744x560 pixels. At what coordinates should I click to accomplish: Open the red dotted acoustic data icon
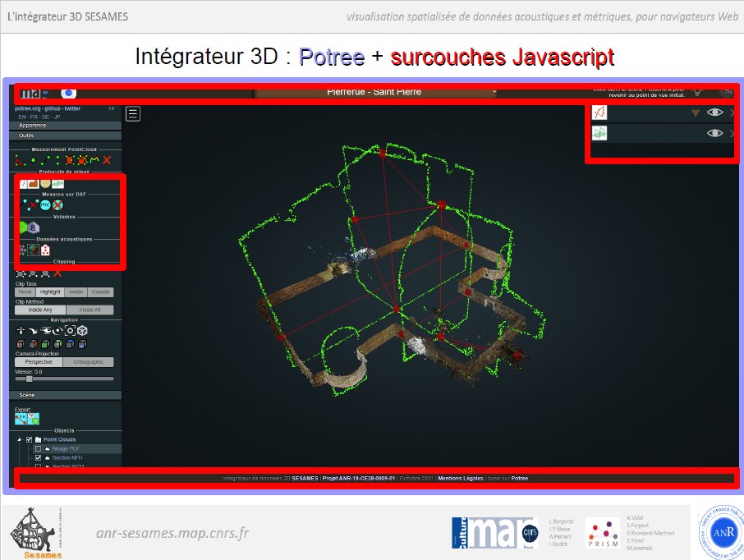pos(45,250)
